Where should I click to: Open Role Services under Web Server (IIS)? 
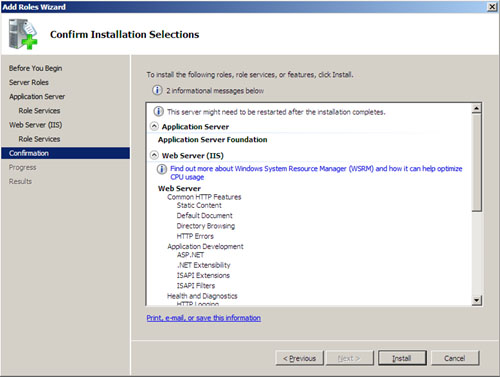coord(39,139)
